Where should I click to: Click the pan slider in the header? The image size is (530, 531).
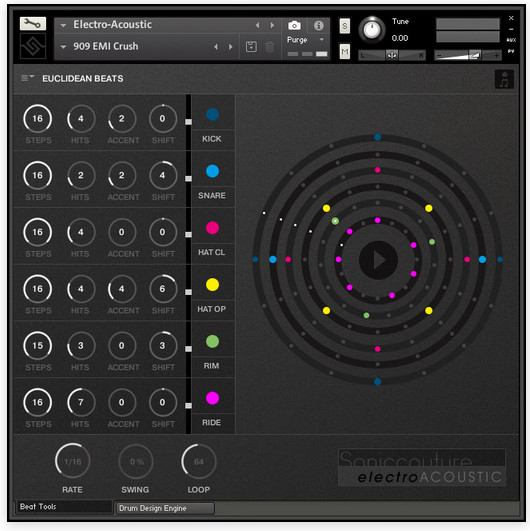(392, 55)
